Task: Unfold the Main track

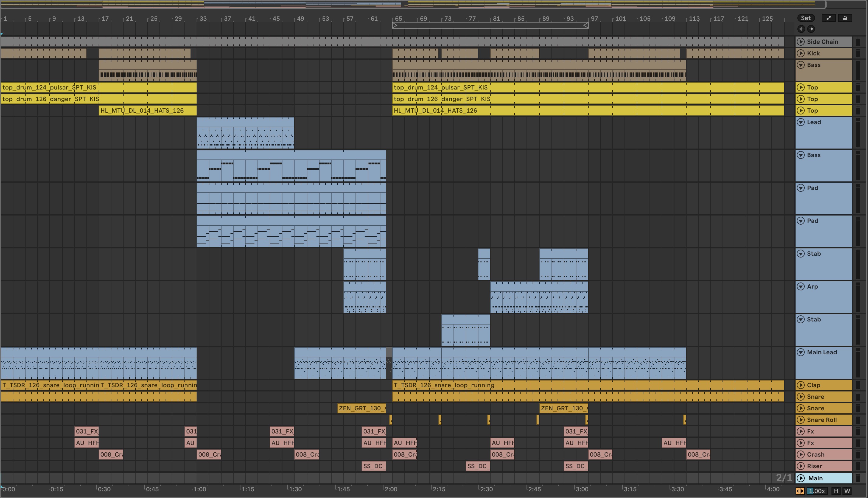Action: 801,478
